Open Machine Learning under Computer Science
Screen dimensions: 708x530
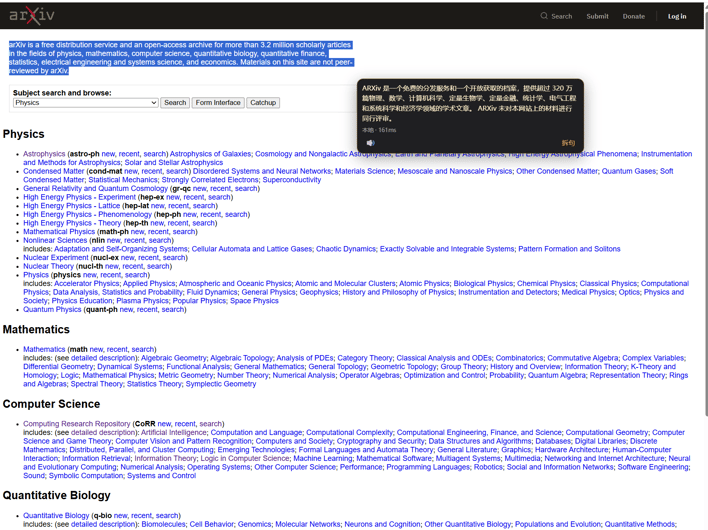323,458
